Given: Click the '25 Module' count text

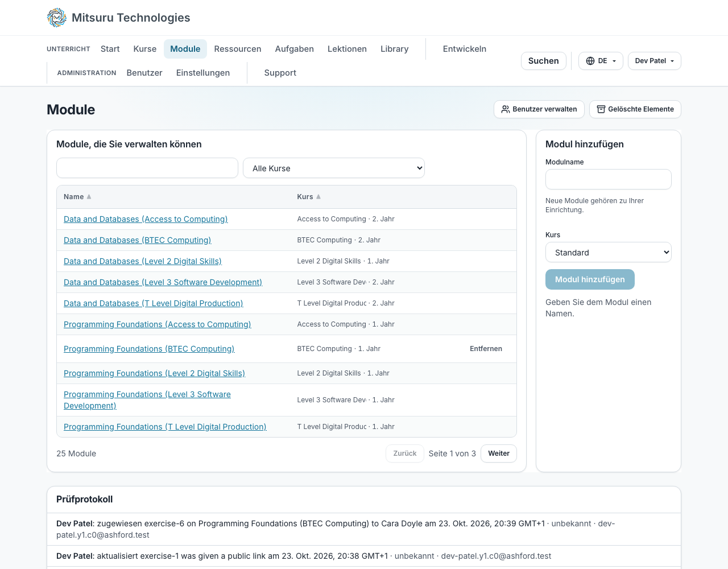Looking at the screenshot, I should [x=76, y=453].
